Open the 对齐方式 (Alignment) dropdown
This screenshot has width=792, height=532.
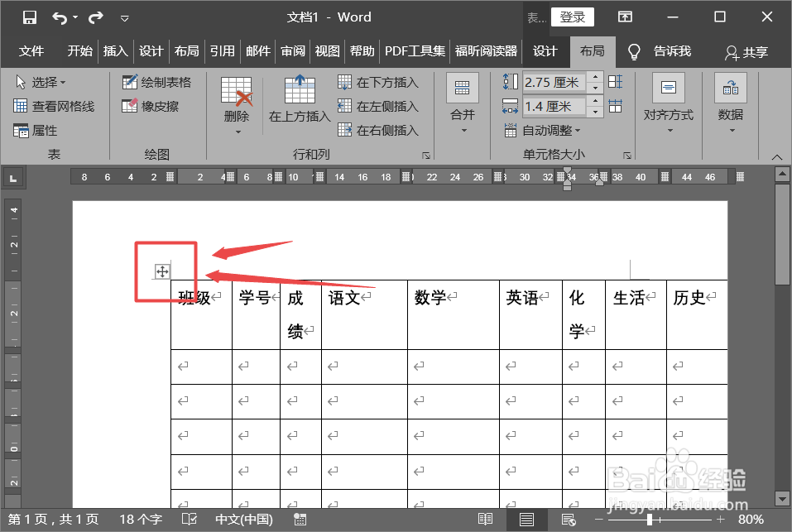(x=667, y=101)
